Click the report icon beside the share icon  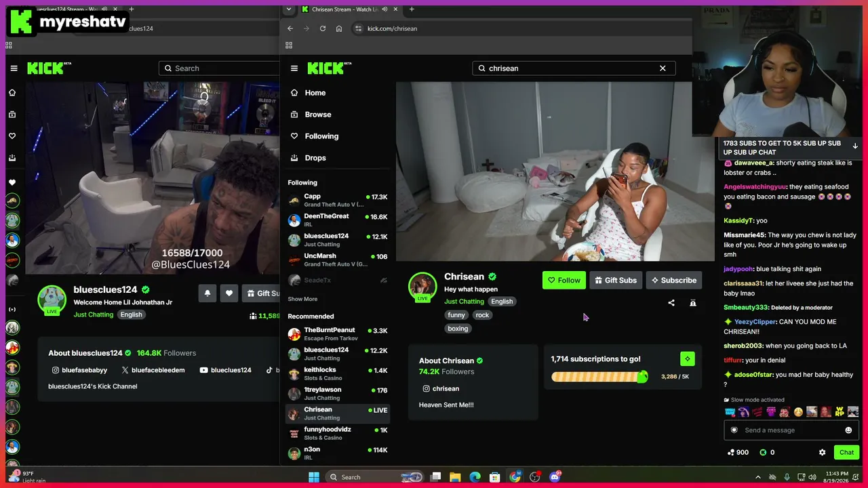[x=693, y=303]
